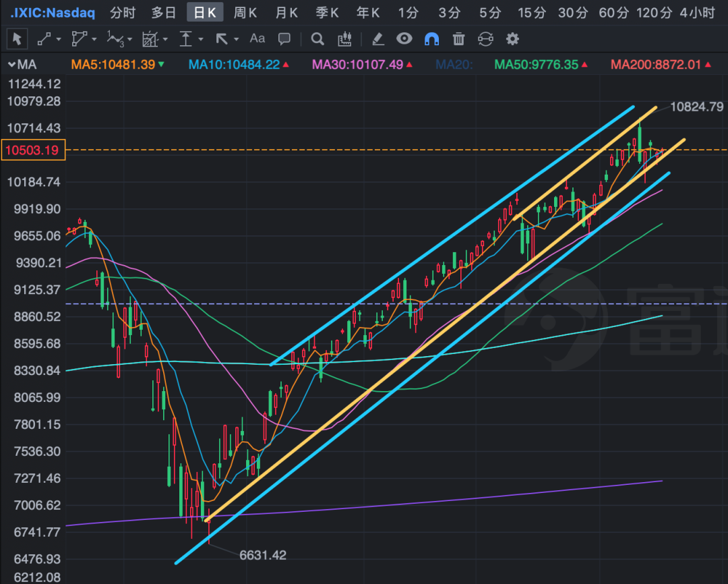The width and height of the screenshot is (728, 584).
Task: Delete drawings with the trash icon
Action: click(x=458, y=39)
